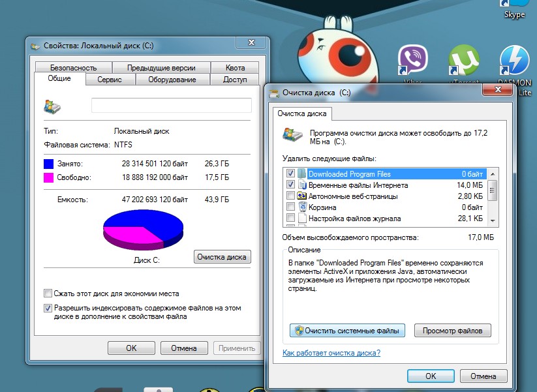This screenshot has width=537, height=392.
Task: Click the Recycle Bin (Корзина) list icon
Action: click(303, 207)
